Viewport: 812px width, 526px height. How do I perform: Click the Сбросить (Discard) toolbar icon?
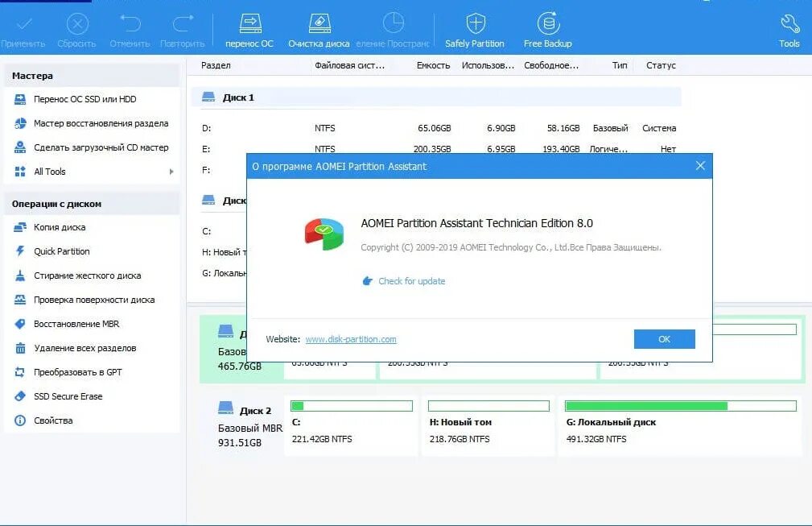(77, 30)
